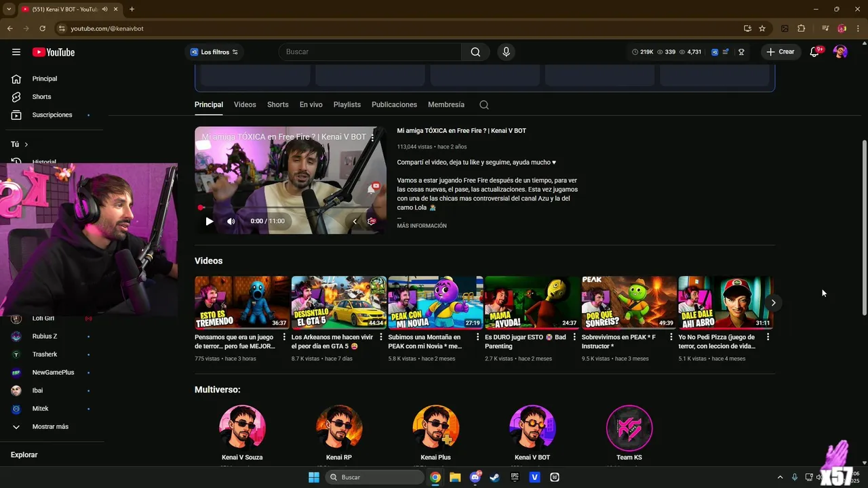Switch to the En vivo tab

point(311,105)
